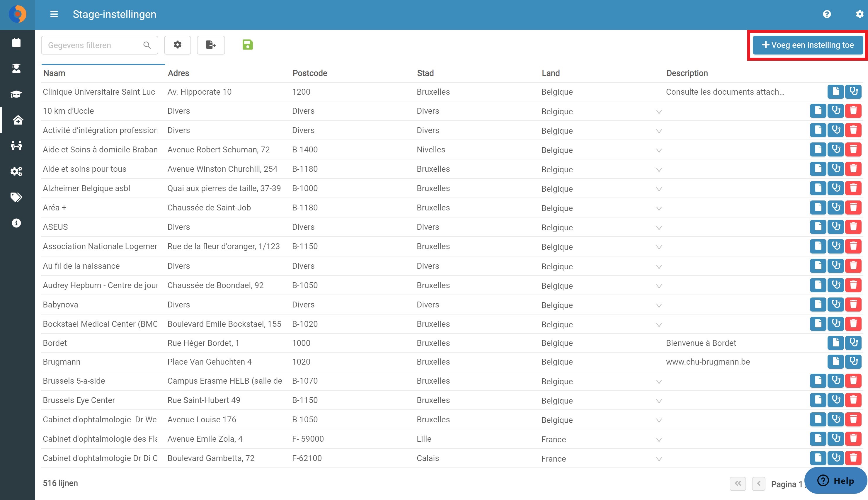Open the people exchange icon in sidebar
The image size is (868, 500).
click(16, 146)
